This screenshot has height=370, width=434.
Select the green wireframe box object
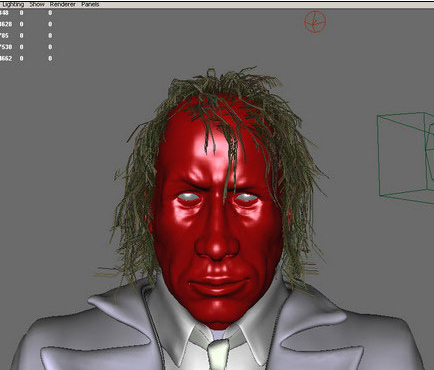406,157
